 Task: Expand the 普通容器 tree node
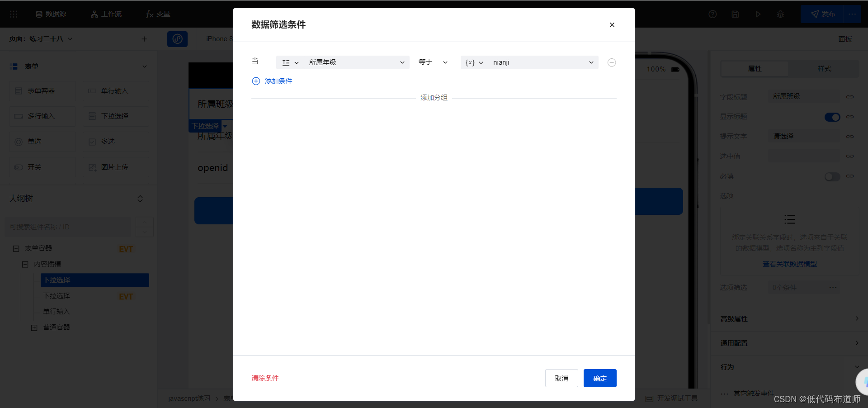[34, 327]
